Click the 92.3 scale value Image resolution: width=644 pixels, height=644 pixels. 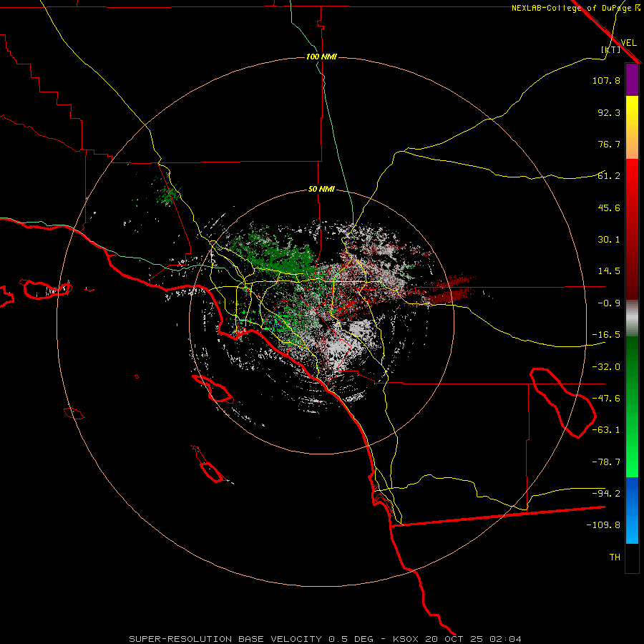(x=609, y=112)
